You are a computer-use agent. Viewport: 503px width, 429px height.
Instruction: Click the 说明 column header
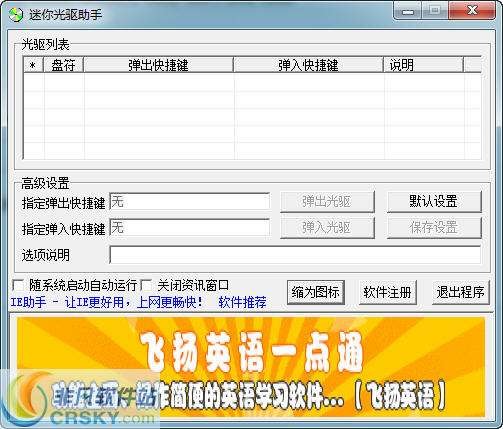[423, 65]
